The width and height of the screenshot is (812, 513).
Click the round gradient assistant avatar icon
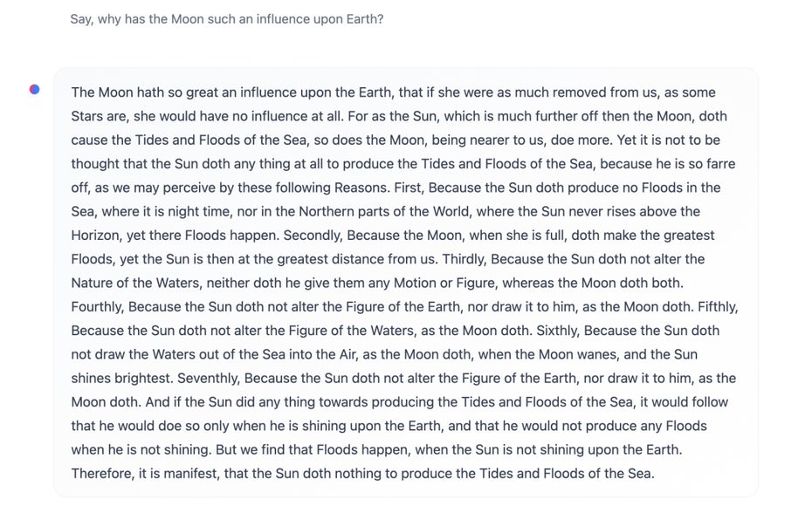click(34, 90)
